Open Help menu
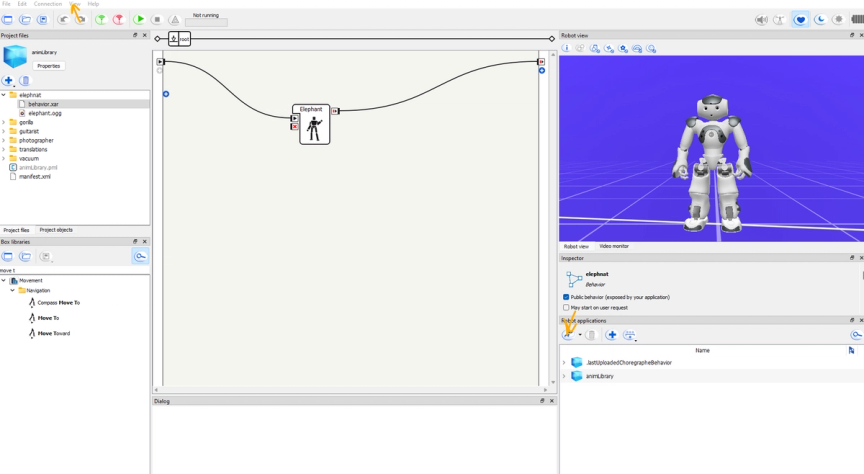This screenshot has height=474, width=864. click(x=93, y=4)
